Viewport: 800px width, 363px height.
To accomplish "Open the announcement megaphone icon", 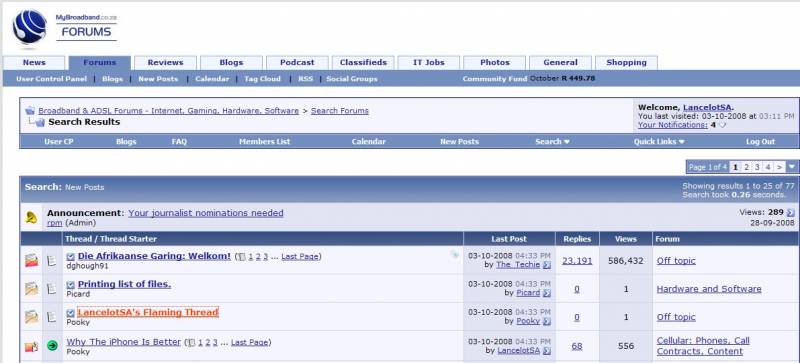I will click(31, 217).
